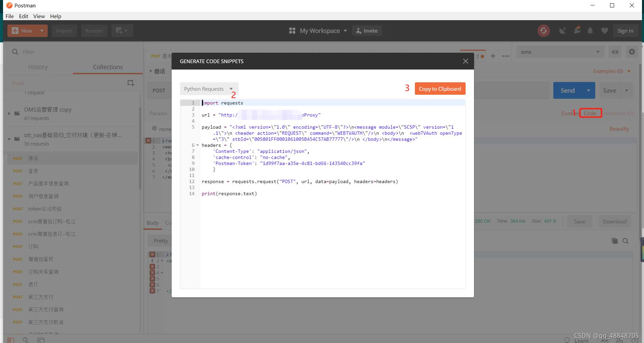Open the 第三方支付 request
Viewport: 644px width, 343px height.
tap(73, 297)
